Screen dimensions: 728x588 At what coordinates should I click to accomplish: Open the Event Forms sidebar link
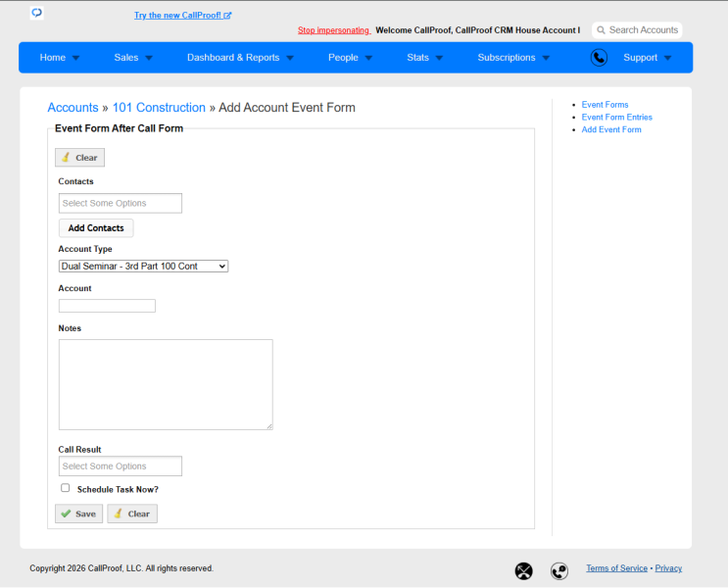tap(605, 105)
